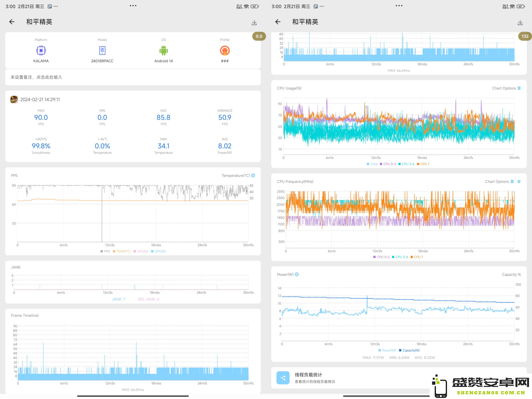
Task: Tap MAX: 11.97W statistic under Power chart
Action: (374, 358)
